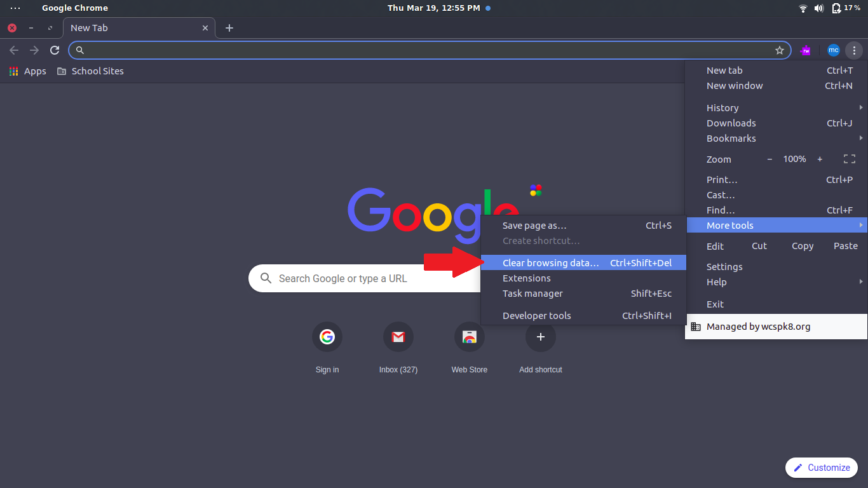Open the 'mc' profile avatar
This screenshot has height=488, width=868.
(x=834, y=50)
